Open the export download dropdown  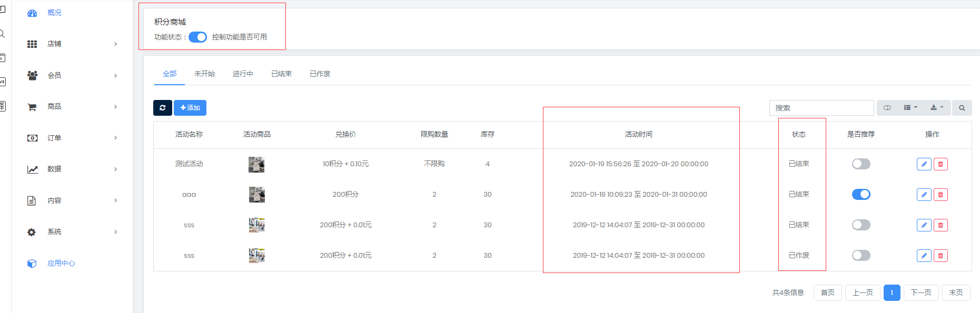[937, 108]
